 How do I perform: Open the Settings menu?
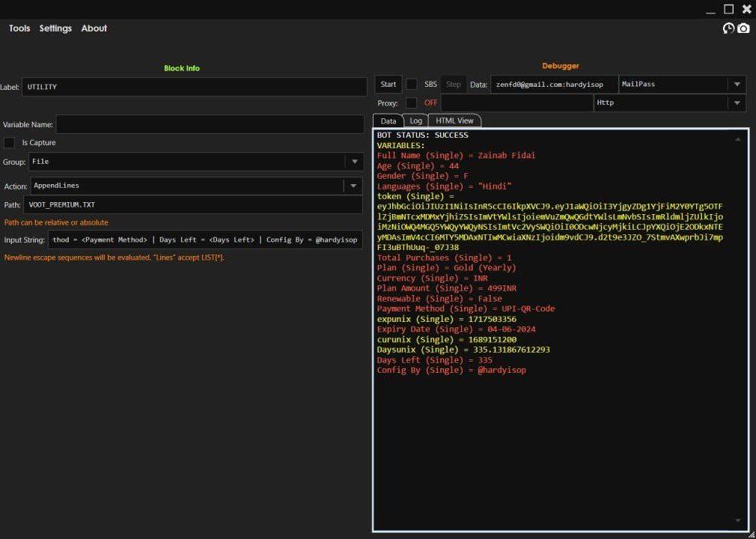tap(55, 28)
